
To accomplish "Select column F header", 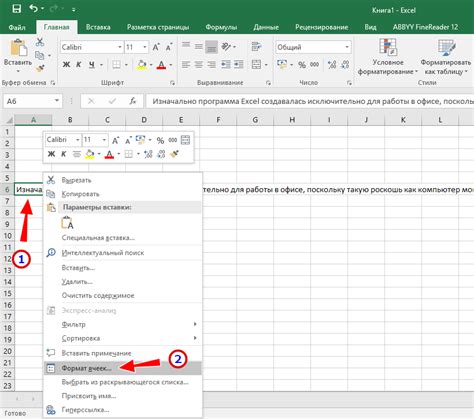I will [218, 120].
